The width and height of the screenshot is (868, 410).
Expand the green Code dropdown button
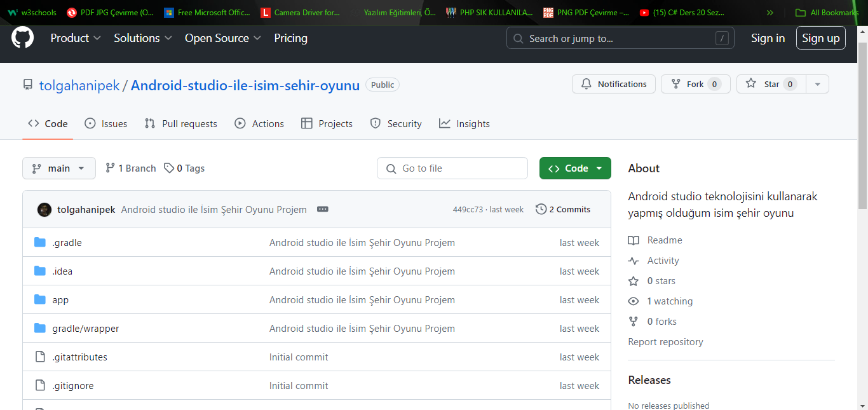[575, 168]
